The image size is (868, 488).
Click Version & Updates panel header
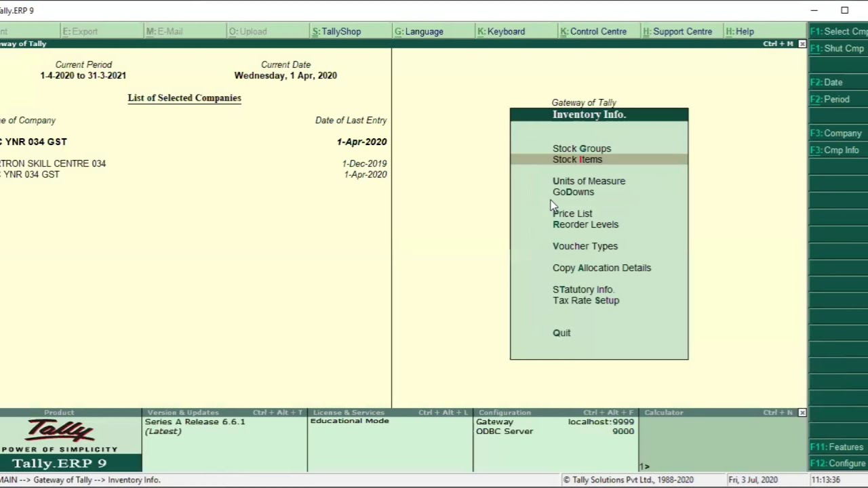(x=224, y=413)
